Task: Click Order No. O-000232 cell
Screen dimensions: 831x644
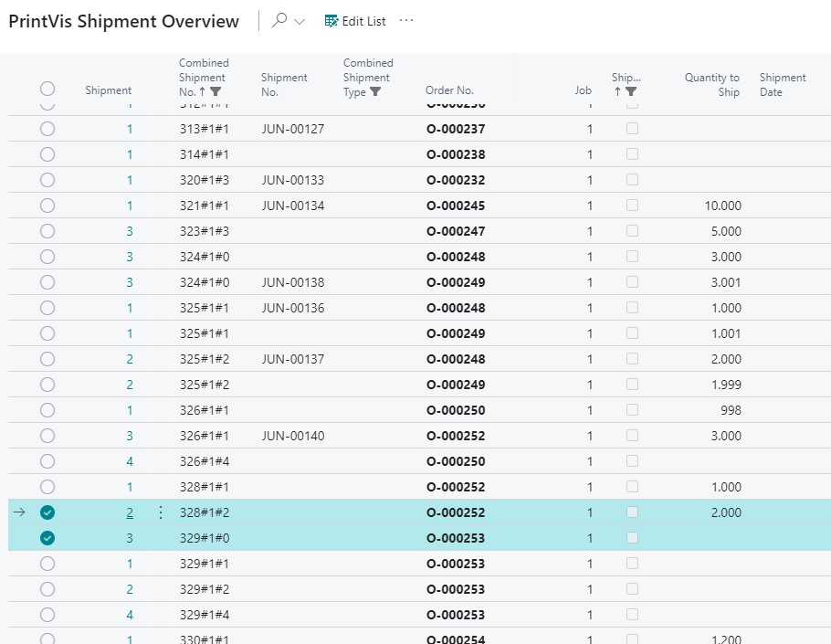Action: (x=456, y=180)
